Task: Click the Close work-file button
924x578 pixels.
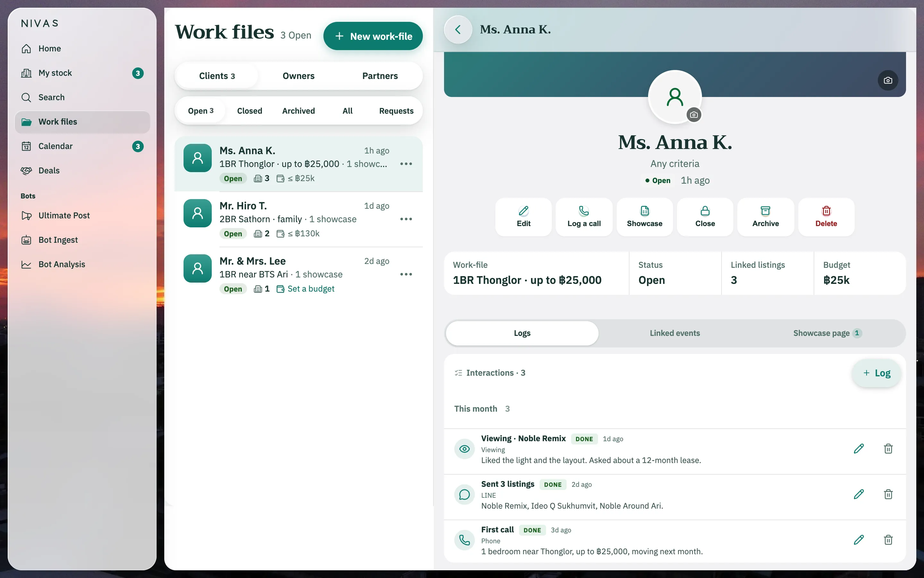Action: coord(705,217)
